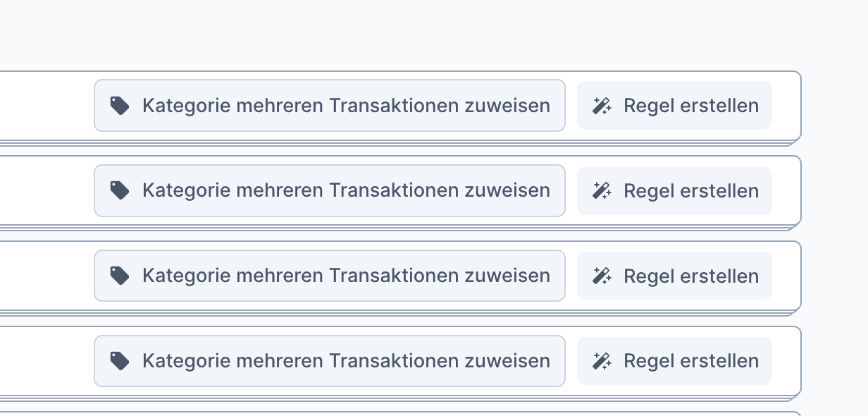
Task: Click empty area of the fourth stacked card
Action: click(x=42, y=361)
